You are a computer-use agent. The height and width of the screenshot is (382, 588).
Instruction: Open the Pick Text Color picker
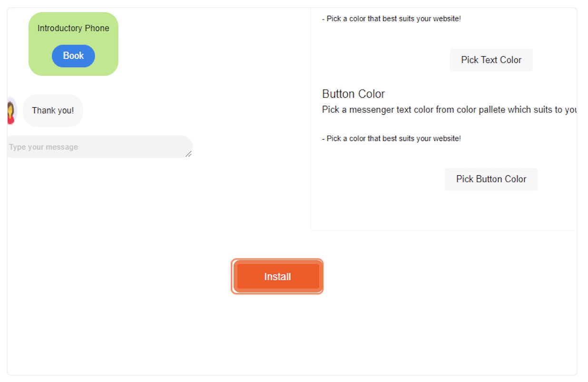491,60
